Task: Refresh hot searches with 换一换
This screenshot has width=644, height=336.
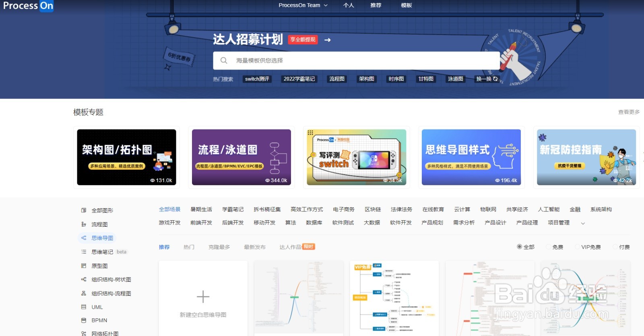Action: 487,79
